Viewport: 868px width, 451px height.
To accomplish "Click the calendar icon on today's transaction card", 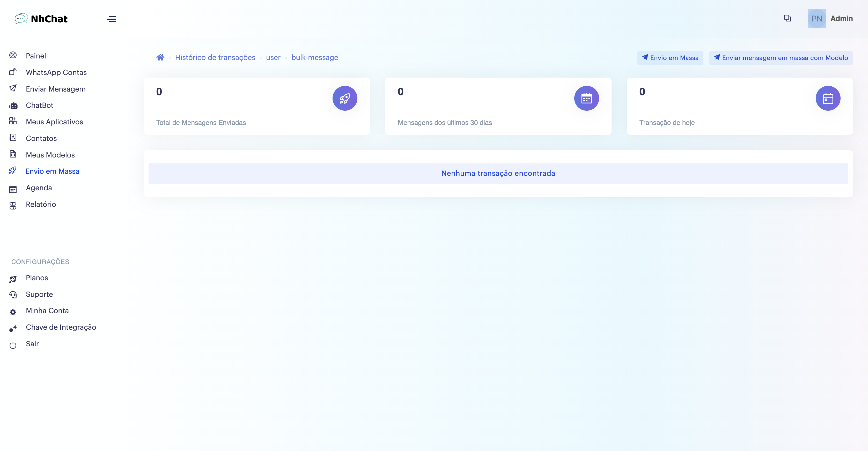I will (828, 98).
